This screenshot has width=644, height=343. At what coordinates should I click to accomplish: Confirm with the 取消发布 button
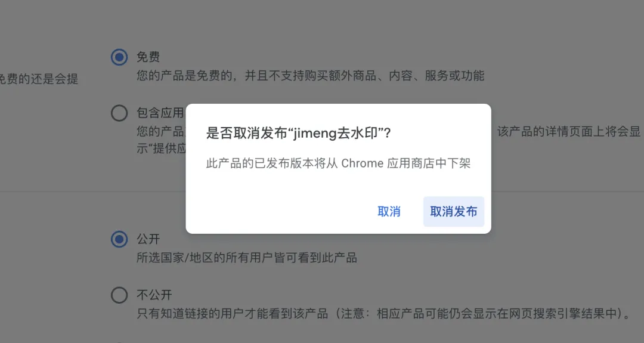453,212
